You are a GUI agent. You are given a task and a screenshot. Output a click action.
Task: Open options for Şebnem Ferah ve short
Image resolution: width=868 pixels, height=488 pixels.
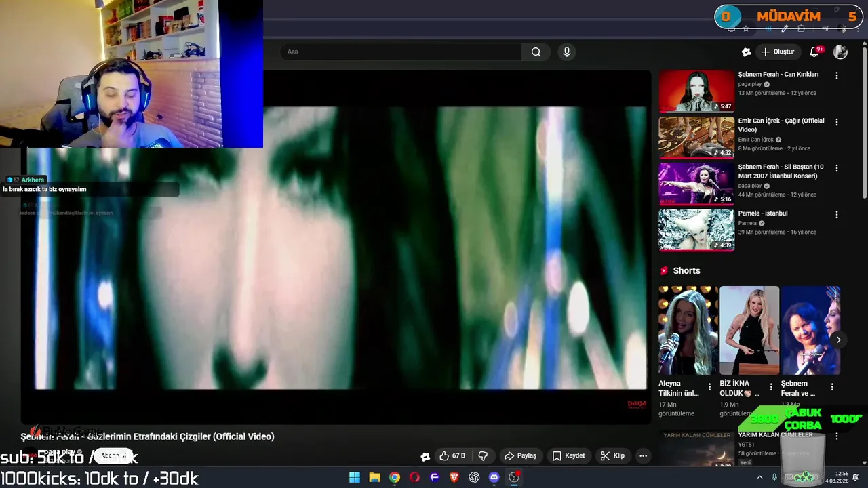(832, 387)
